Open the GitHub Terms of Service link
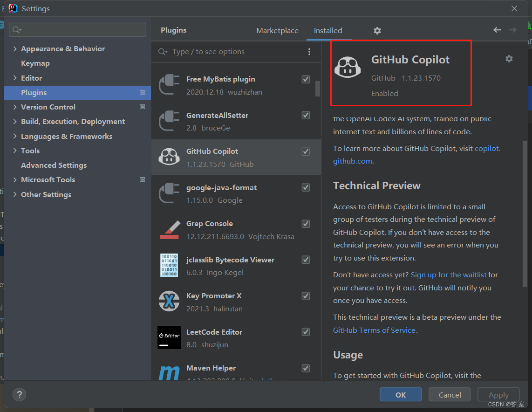The image size is (532, 412). coord(374,330)
